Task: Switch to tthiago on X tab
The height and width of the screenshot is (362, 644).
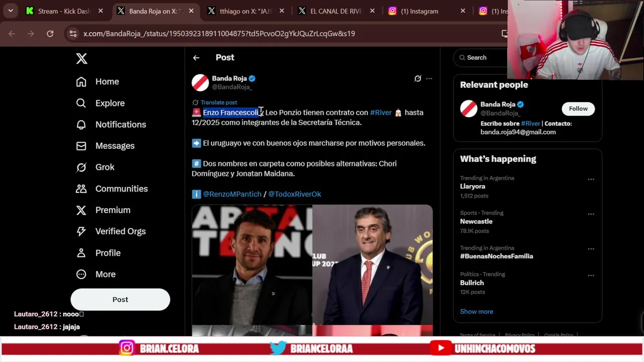Action: click(x=247, y=11)
